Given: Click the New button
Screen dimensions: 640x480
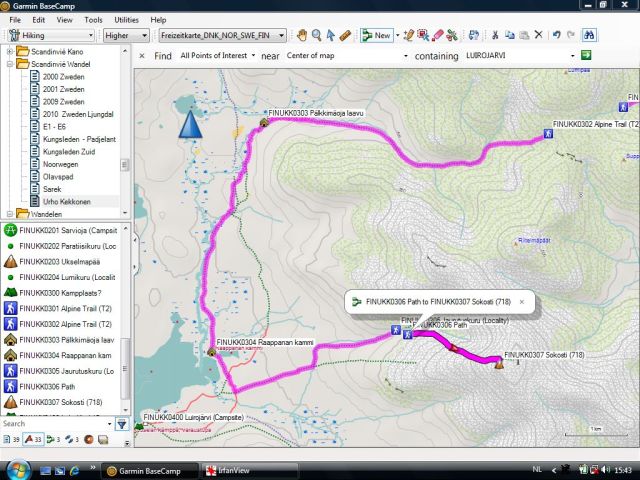Looking at the screenshot, I should coord(376,35).
